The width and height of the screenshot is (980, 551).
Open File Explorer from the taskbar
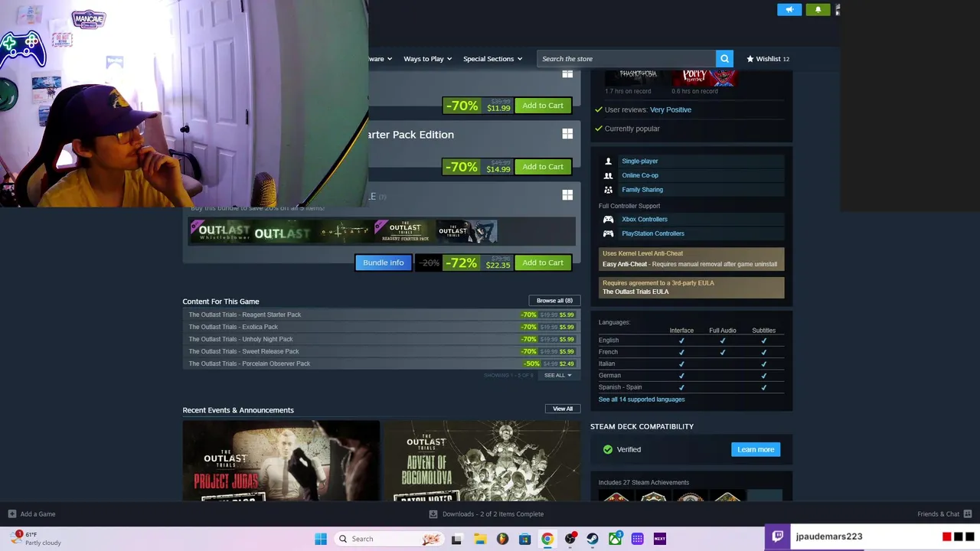479,539
